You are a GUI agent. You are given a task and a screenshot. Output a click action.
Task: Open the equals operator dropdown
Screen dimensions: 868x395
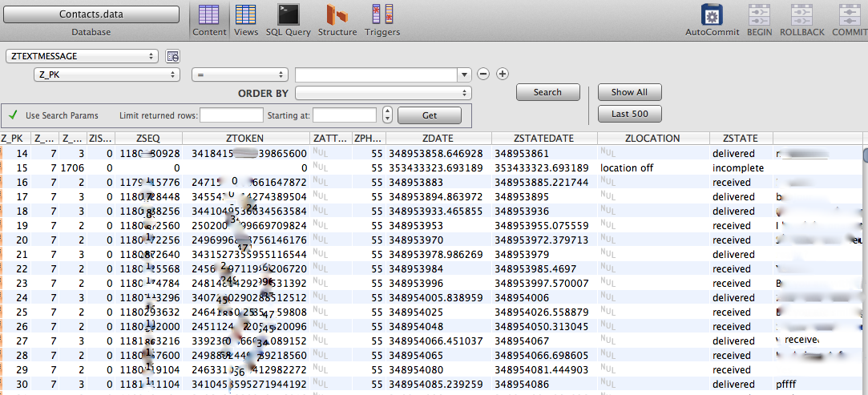coord(240,75)
